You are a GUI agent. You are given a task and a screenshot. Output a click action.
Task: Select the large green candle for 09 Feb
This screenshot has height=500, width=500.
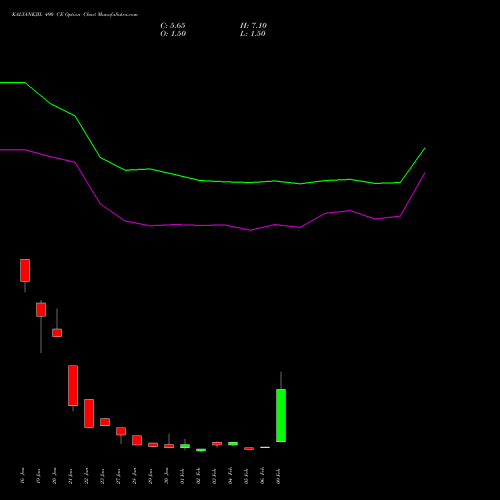tap(281, 415)
